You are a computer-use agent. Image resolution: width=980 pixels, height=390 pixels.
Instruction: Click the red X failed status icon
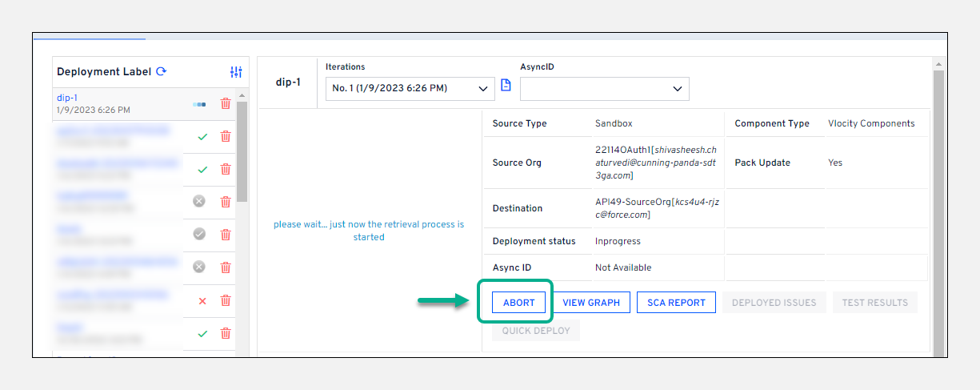pos(202,300)
